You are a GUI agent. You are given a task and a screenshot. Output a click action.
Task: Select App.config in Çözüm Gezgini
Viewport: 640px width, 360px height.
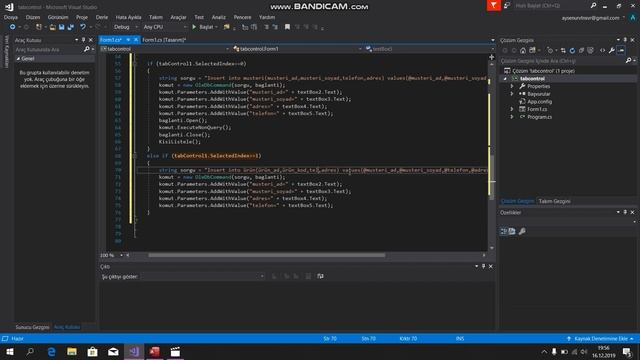[539, 102]
